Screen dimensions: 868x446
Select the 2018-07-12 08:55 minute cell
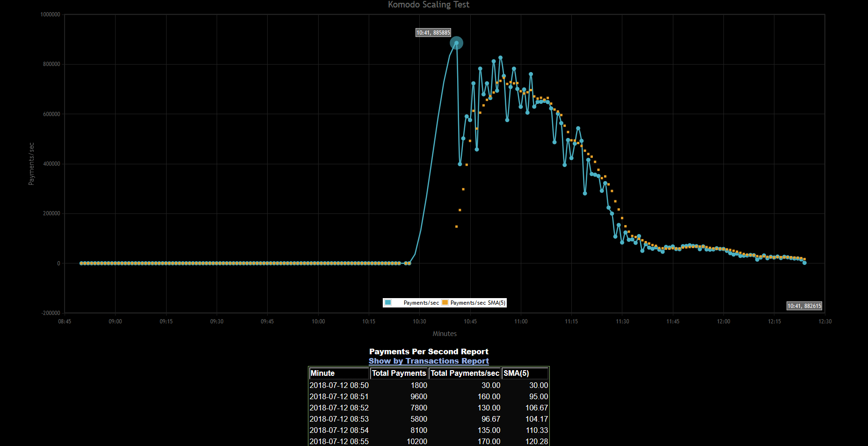339,441
